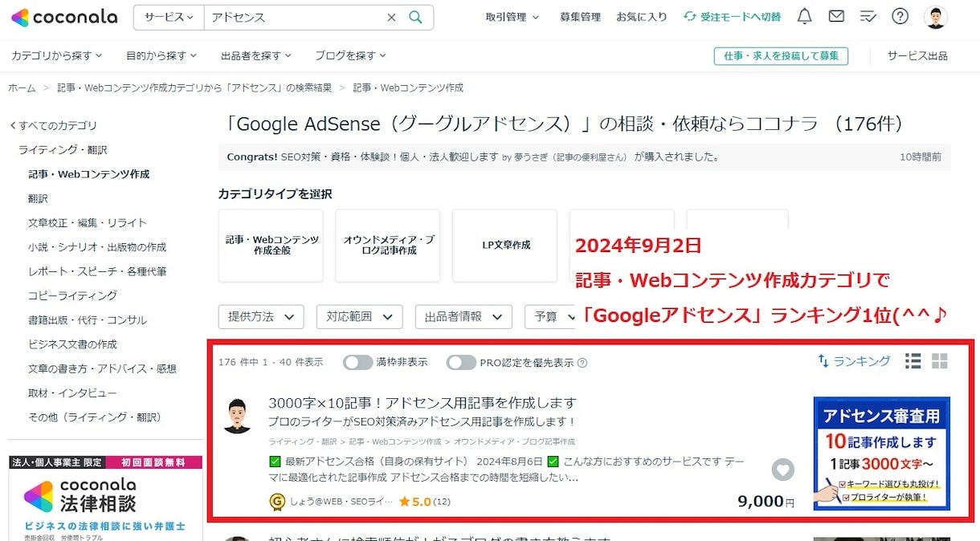Expand 取引管理 menu
The height and width of the screenshot is (541, 980).
pyautogui.click(x=512, y=17)
